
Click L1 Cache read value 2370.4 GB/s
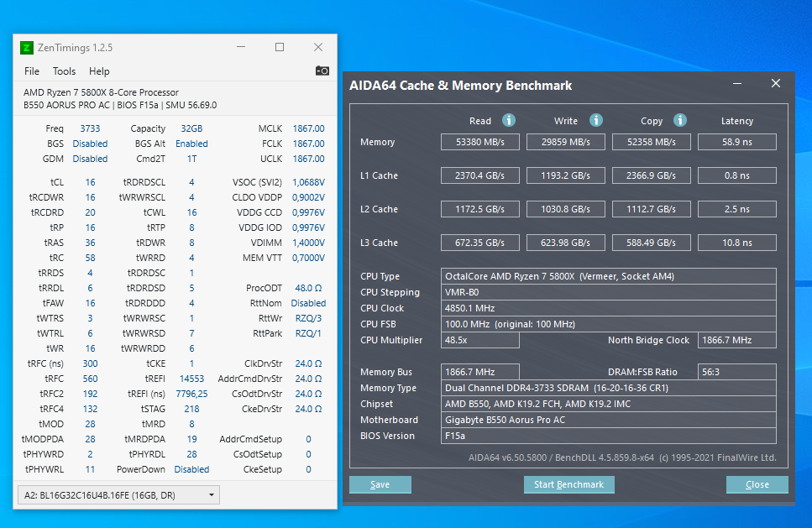(480, 175)
